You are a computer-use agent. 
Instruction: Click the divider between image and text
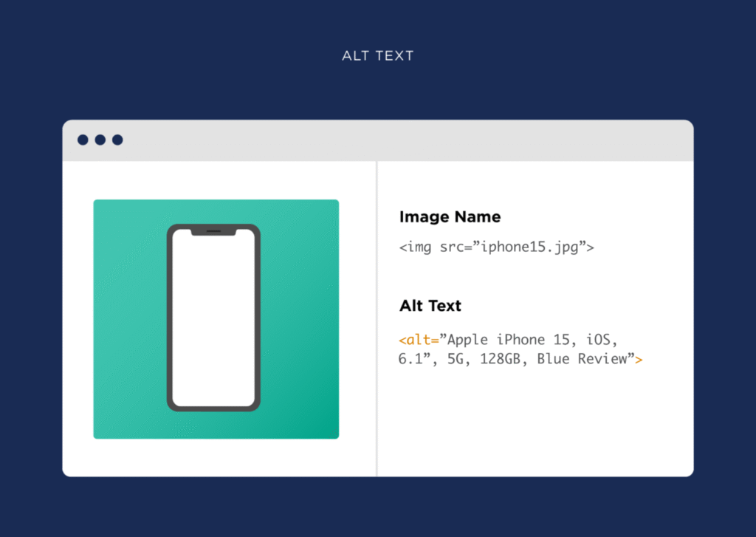pos(377,318)
